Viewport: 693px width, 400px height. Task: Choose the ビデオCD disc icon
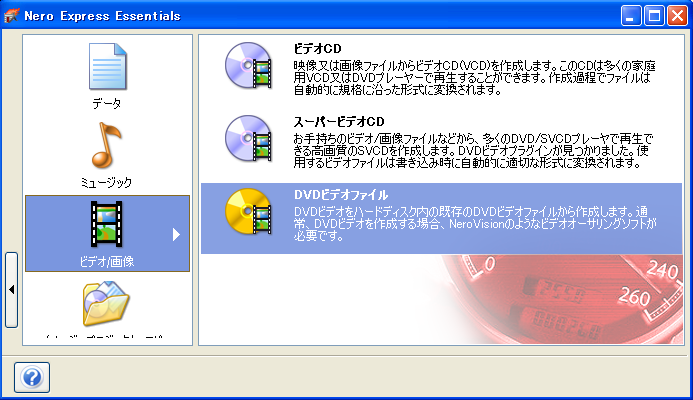(x=247, y=66)
